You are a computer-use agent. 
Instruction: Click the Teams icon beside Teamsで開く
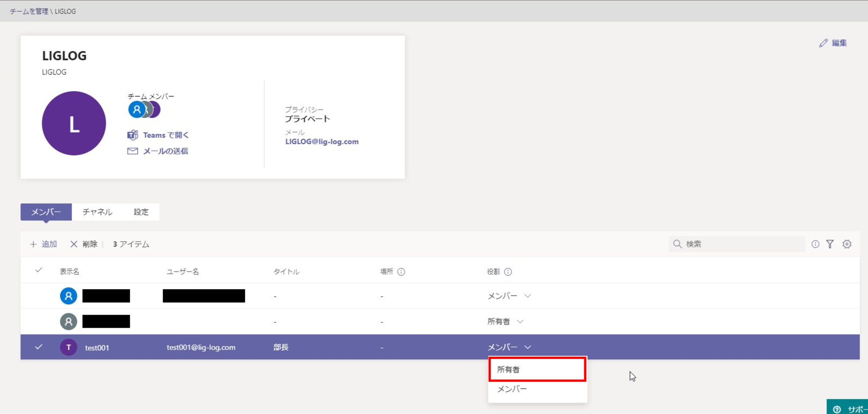pos(132,135)
